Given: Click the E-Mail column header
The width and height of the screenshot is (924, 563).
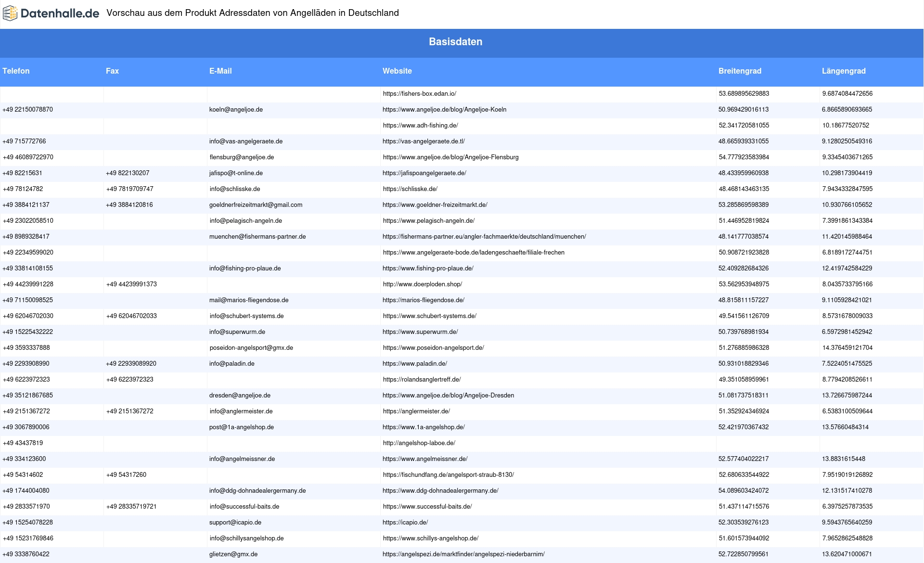Looking at the screenshot, I should [x=220, y=71].
